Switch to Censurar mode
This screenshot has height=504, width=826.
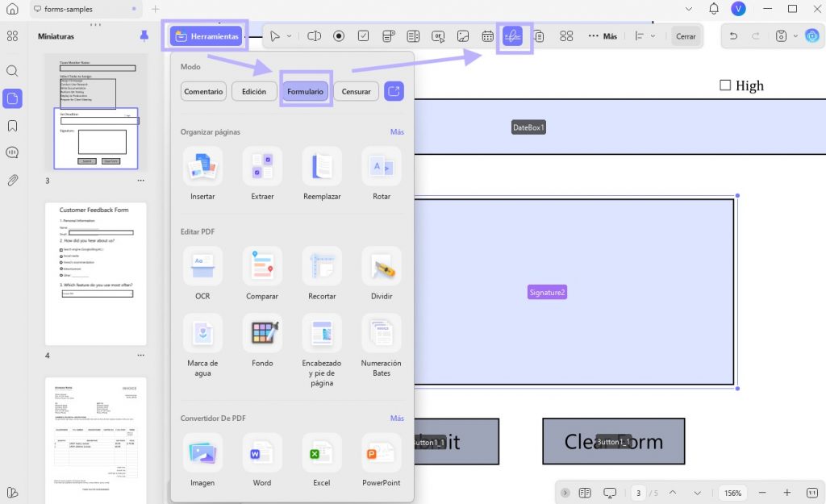356,91
